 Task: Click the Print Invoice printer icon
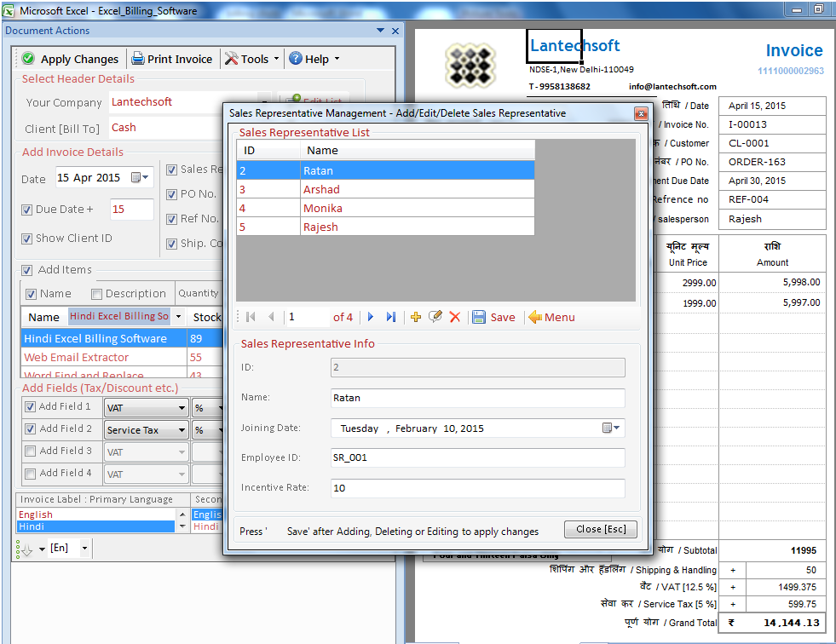[138, 59]
